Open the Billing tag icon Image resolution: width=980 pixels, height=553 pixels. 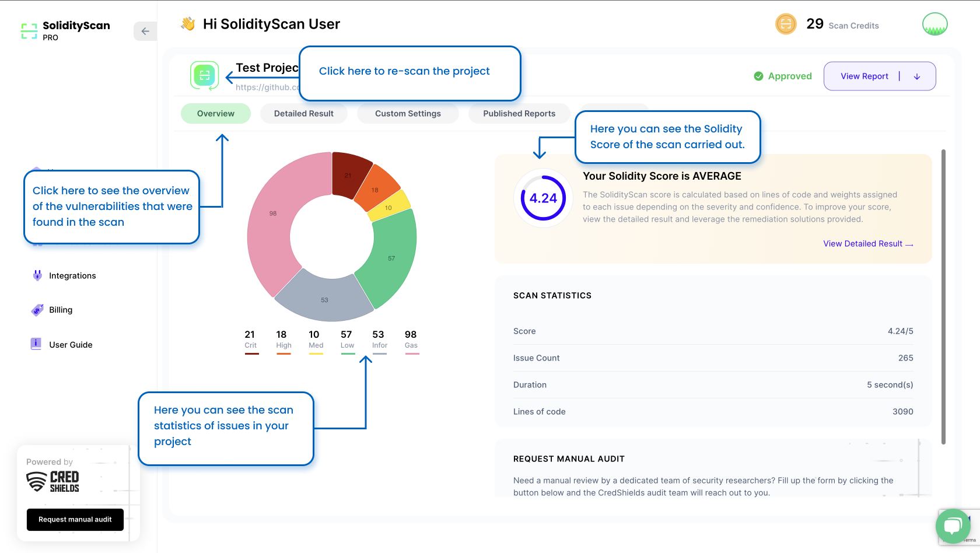click(x=37, y=310)
